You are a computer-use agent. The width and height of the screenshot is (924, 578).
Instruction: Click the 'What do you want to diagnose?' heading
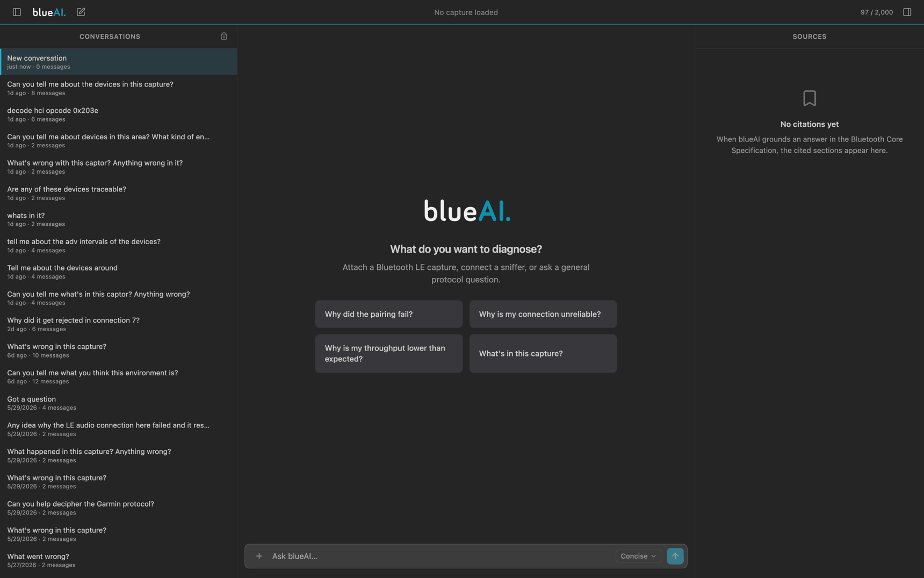pyautogui.click(x=466, y=249)
